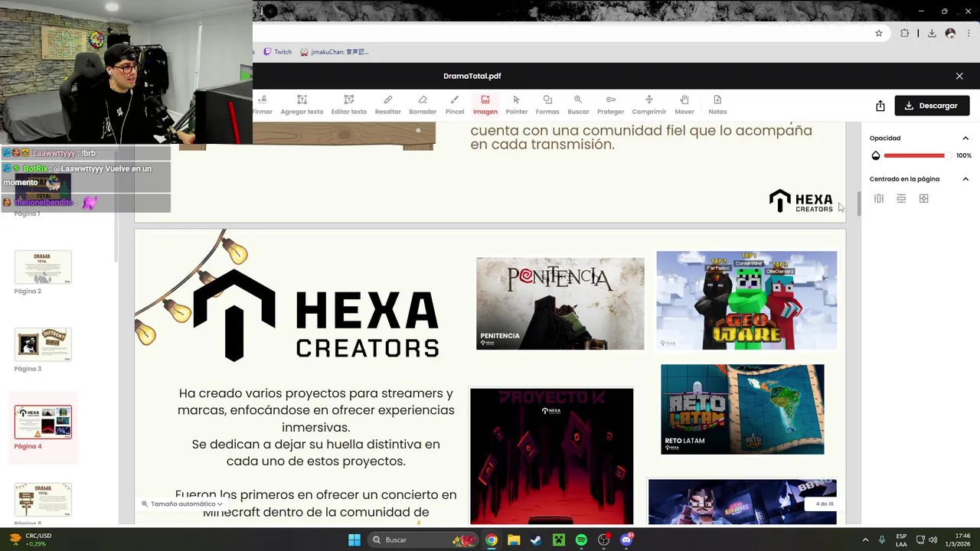Open the Proteger tool
980x551 pixels.
tap(610, 105)
